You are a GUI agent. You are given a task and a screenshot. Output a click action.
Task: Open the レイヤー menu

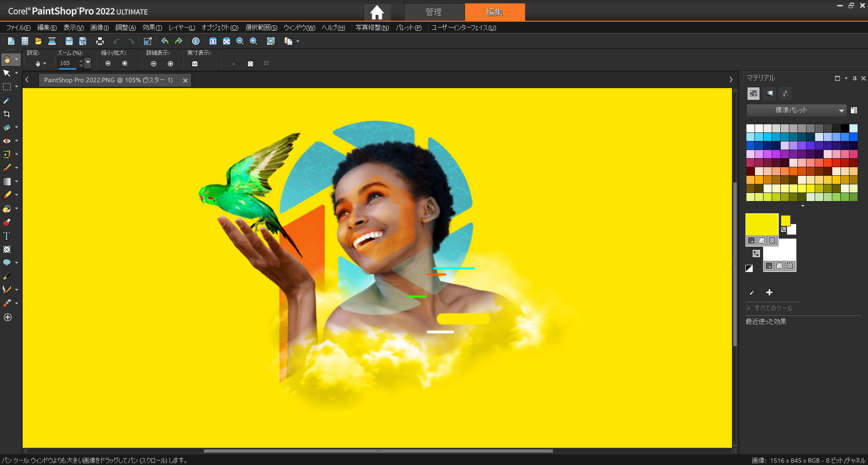pos(181,28)
